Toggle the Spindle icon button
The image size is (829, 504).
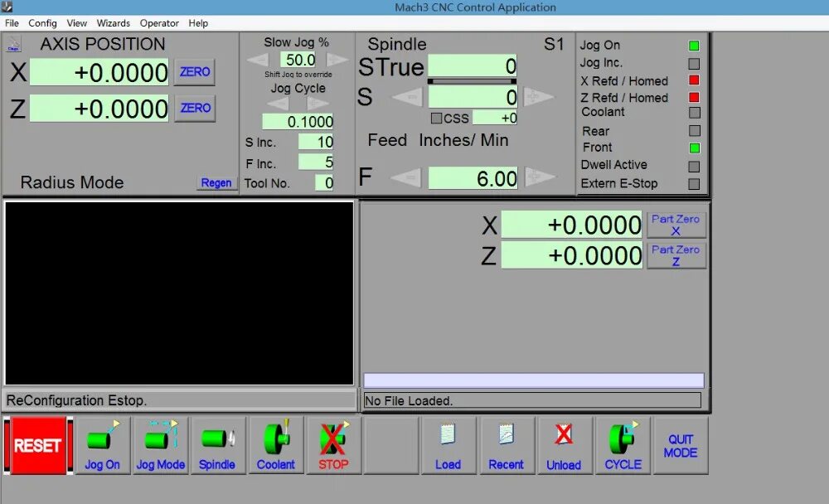tap(218, 445)
